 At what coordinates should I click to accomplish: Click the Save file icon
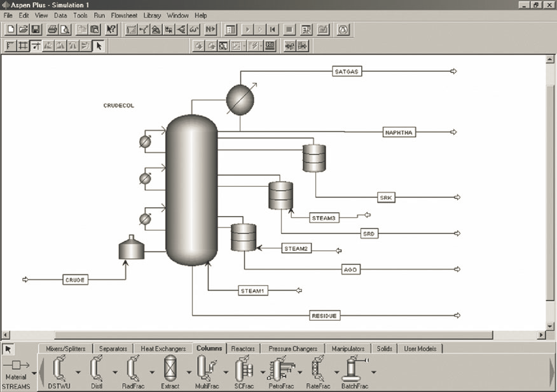(x=36, y=29)
